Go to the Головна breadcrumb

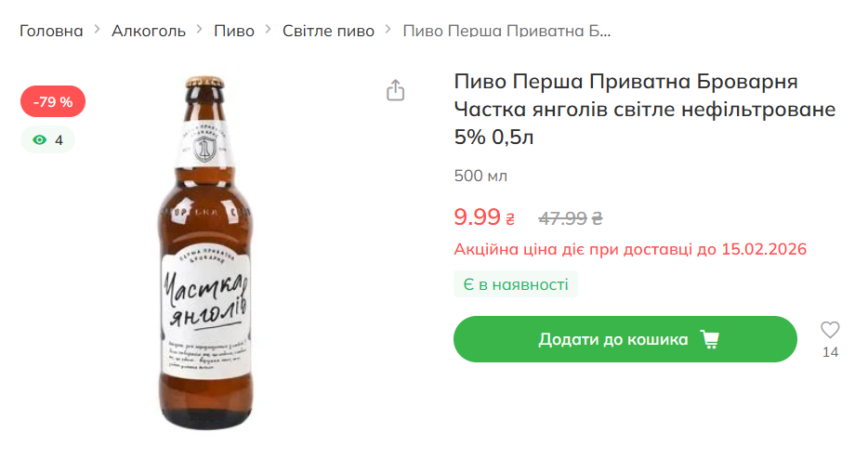point(51,31)
